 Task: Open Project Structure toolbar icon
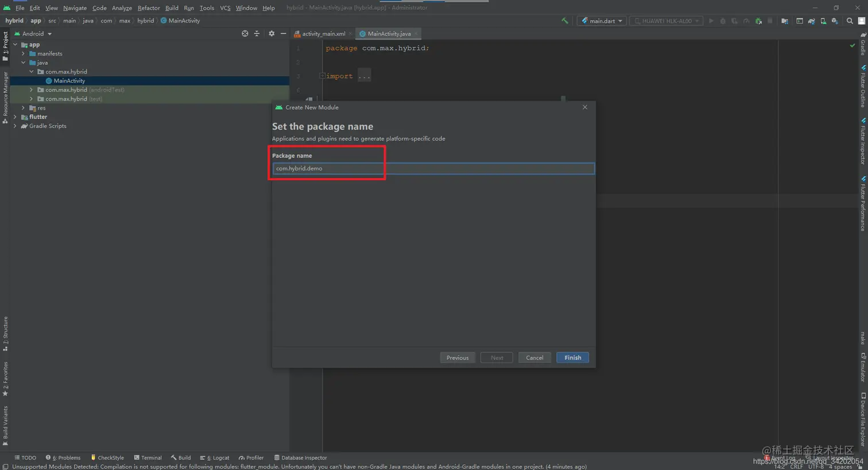(784, 21)
